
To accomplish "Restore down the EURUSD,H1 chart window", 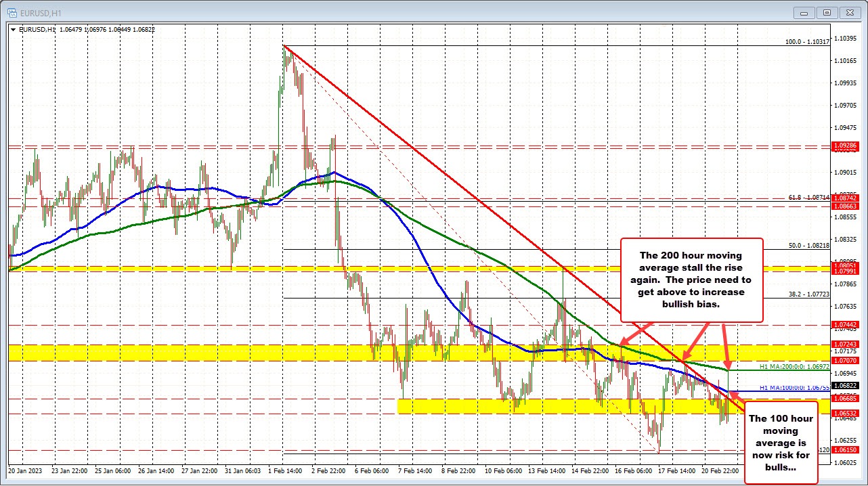I will tap(827, 12).
